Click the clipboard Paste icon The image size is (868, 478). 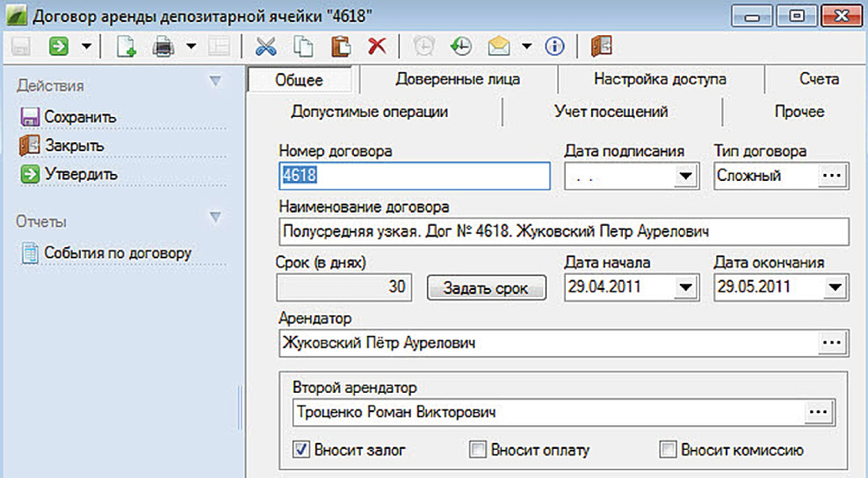pyautogui.click(x=342, y=47)
